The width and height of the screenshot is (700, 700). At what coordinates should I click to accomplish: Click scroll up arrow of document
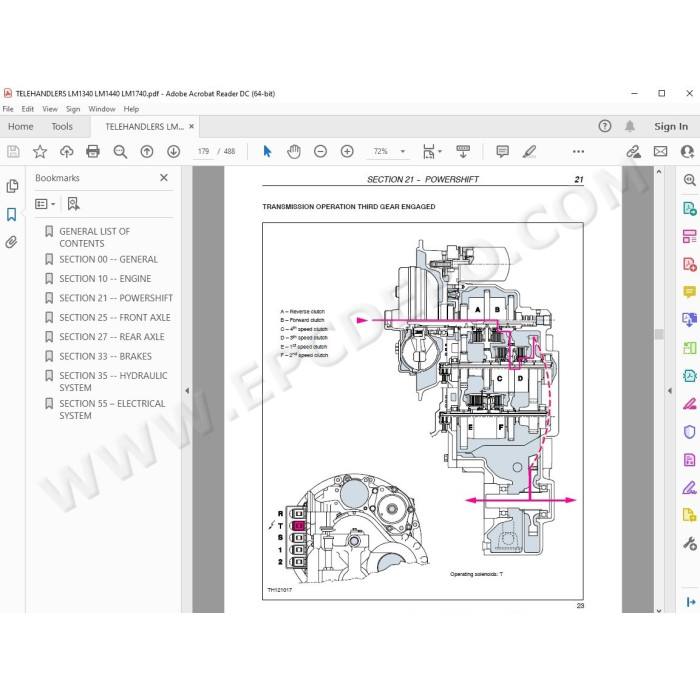click(x=659, y=172)
